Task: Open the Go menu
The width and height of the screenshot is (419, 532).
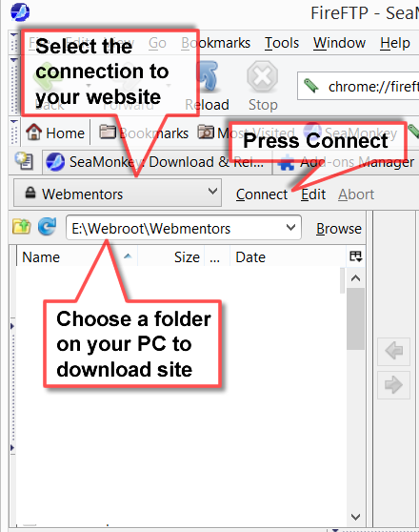Action: click(x=157, y=43)
